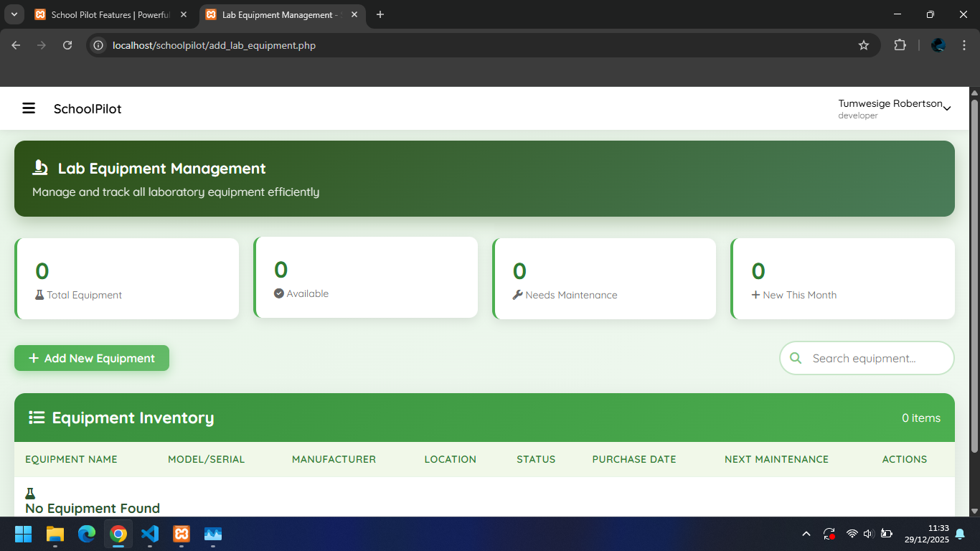
Task: Open the hamburger sidebar menu
Action: pos(29,108)
